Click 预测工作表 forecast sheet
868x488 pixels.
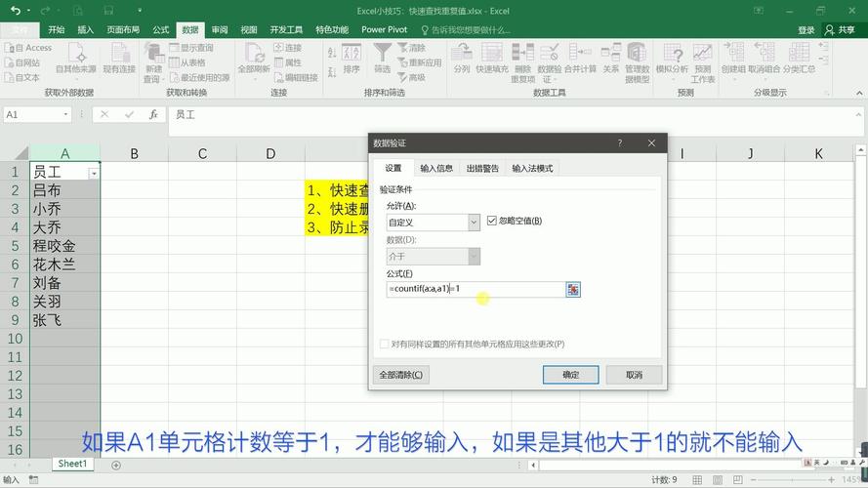tap(702, 62)
